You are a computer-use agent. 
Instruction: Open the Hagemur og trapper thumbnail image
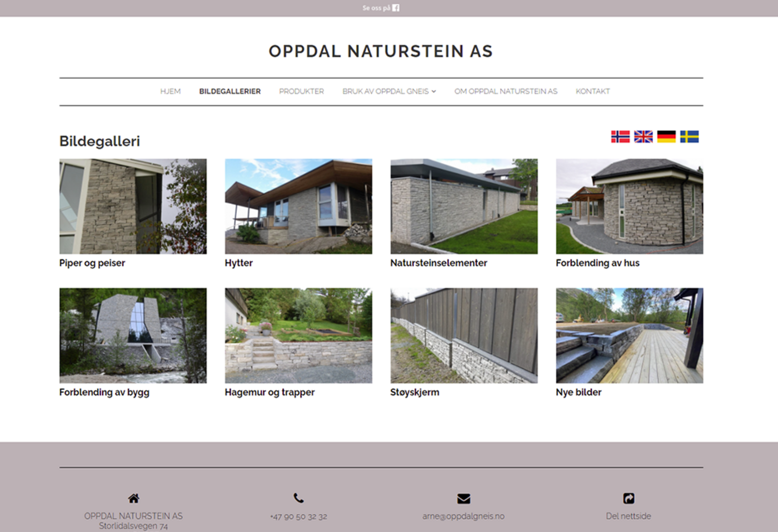(298, 335)
